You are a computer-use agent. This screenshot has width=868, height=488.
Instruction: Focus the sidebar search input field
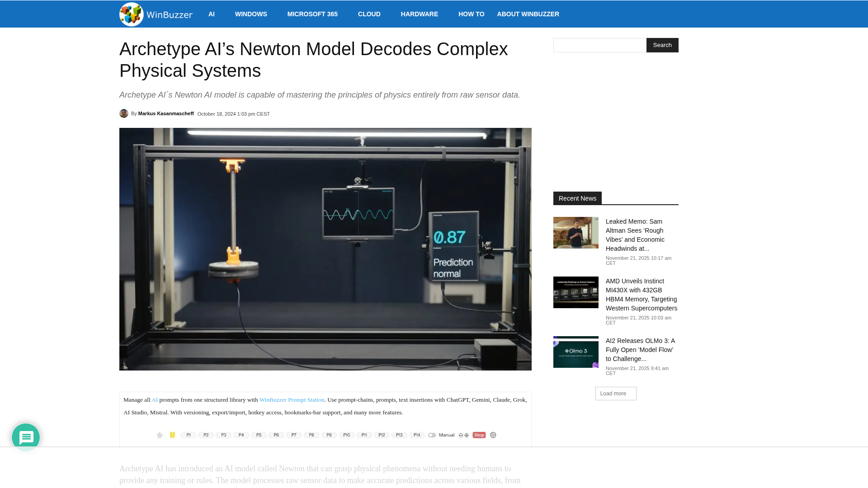599,45
